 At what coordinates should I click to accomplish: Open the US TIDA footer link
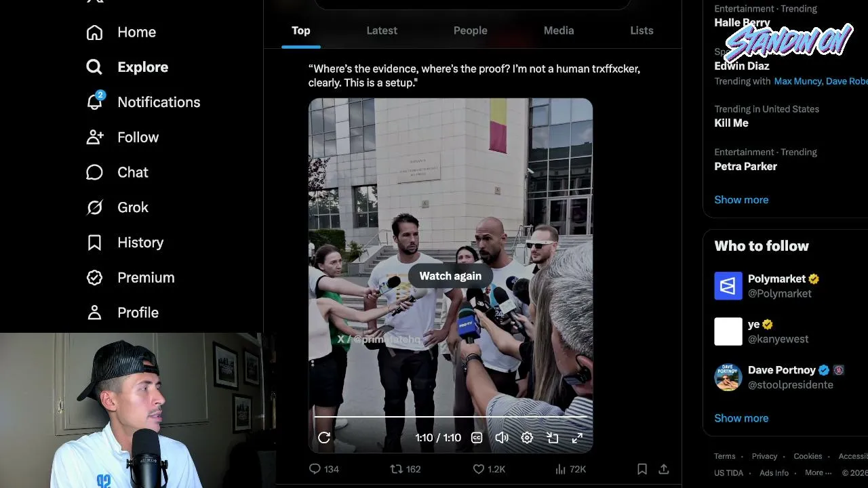click(728, 473)
